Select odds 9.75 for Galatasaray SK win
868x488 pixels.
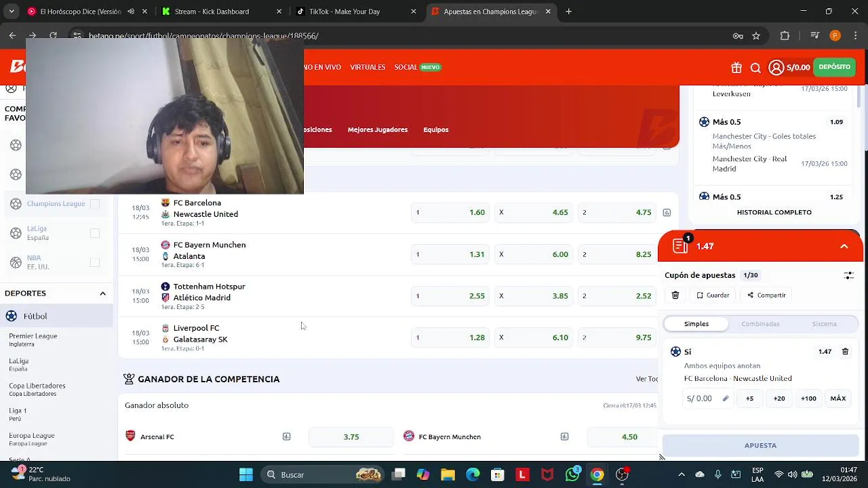(x=617, y=338)
